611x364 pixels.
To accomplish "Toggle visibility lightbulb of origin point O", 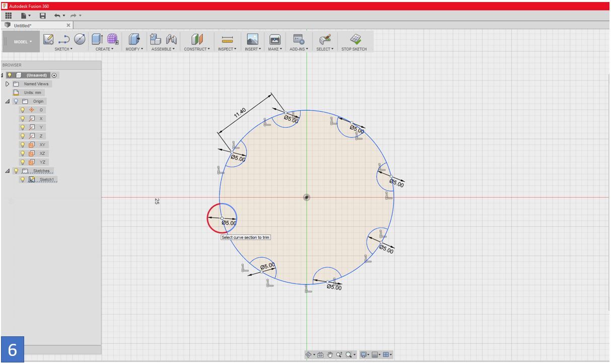I will coord(22,110).
